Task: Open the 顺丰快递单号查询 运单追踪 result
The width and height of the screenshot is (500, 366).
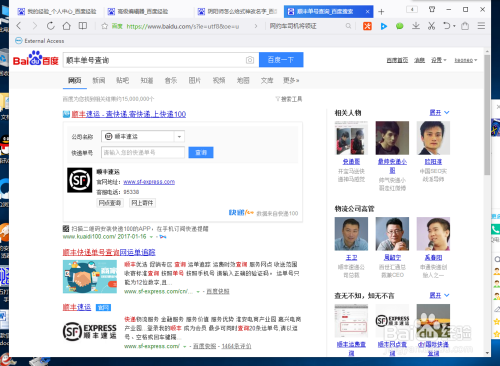Action: pyautogui.click(x=109, y=252)
